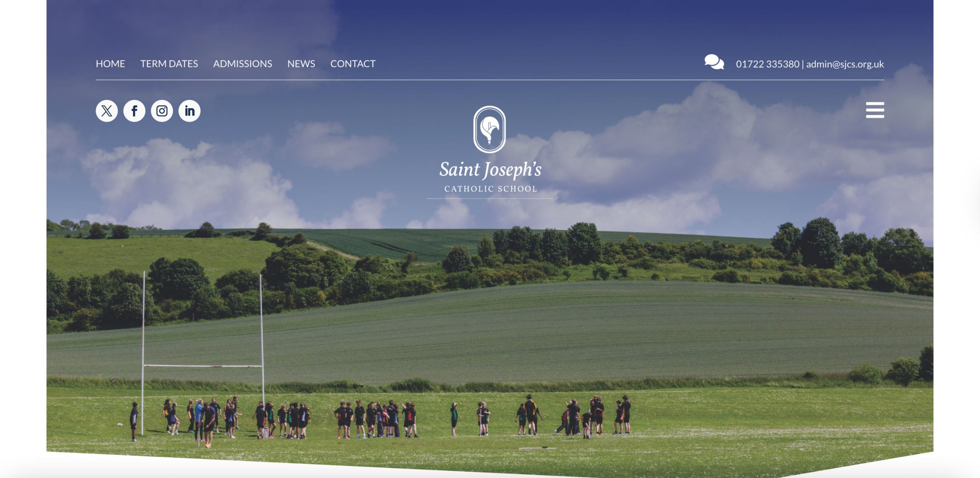Open the LinkedIn social icon

click(x=189, y=111)
